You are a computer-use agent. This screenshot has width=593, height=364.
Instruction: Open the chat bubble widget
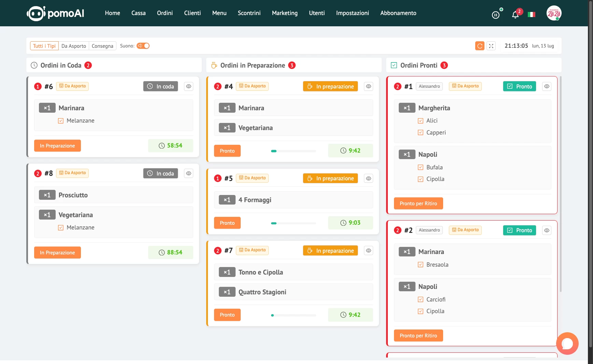pos(567,343)
